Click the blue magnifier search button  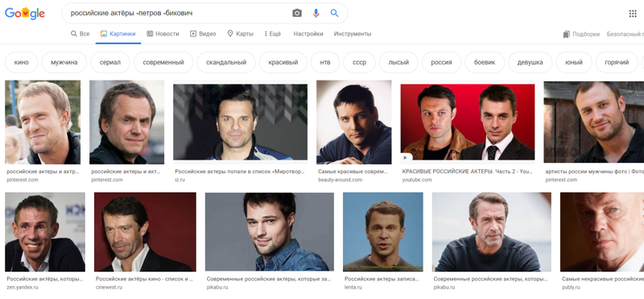(334, 13)
